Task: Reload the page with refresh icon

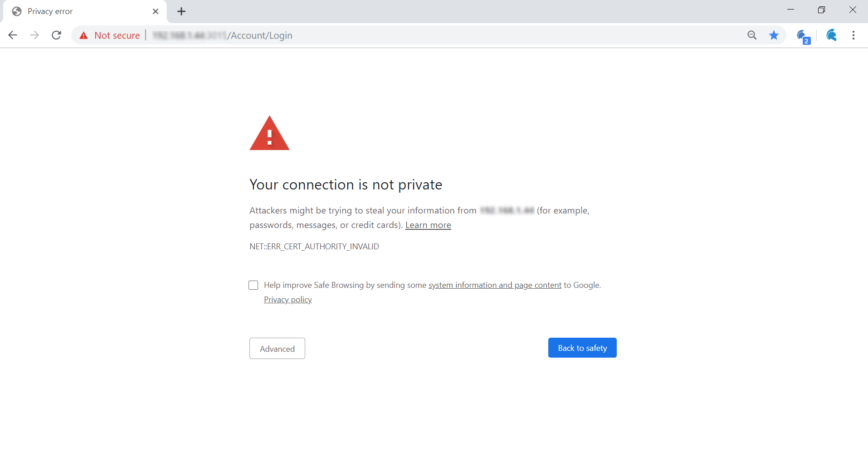Action: pos(56,35)
